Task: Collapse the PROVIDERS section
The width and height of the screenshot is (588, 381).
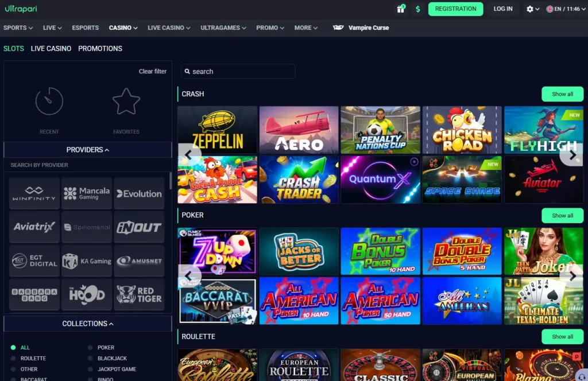Action: click(88, 150)
